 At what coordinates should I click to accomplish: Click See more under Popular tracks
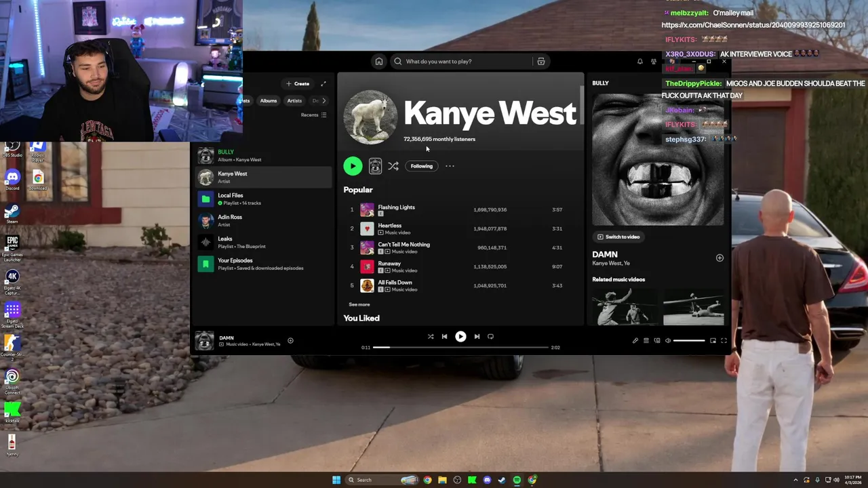point(359,304)
